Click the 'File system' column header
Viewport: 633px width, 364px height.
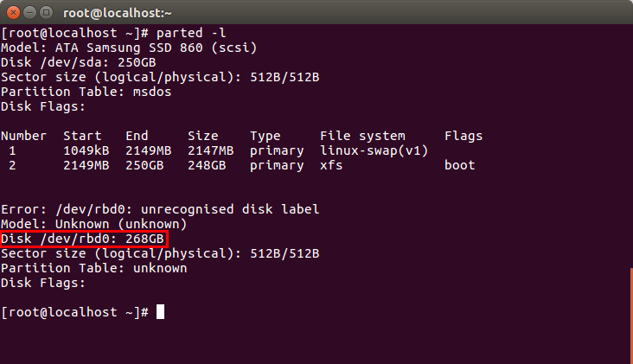pyautogui.click(x=362, y=136)
